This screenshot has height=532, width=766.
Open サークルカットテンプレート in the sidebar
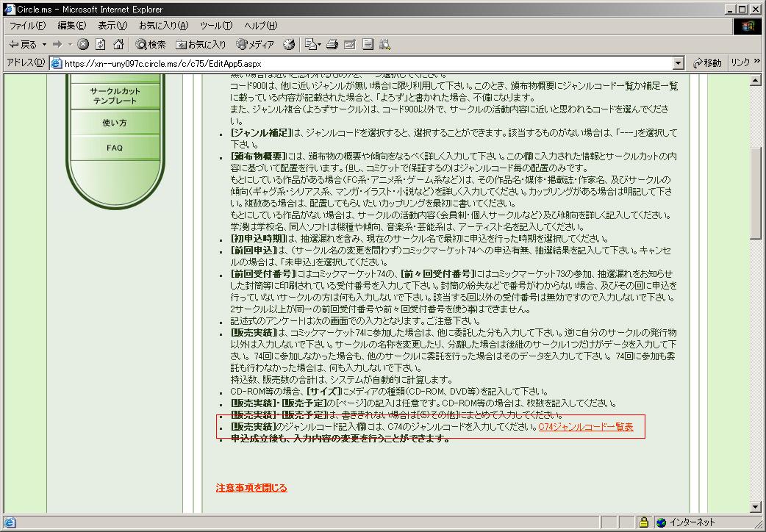tap(115, 96)
